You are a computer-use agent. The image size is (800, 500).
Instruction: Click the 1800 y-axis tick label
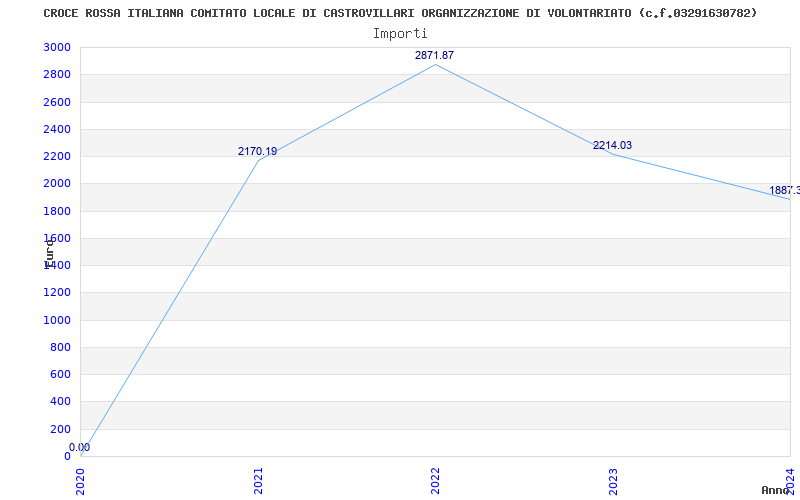[x=58, y=211]
